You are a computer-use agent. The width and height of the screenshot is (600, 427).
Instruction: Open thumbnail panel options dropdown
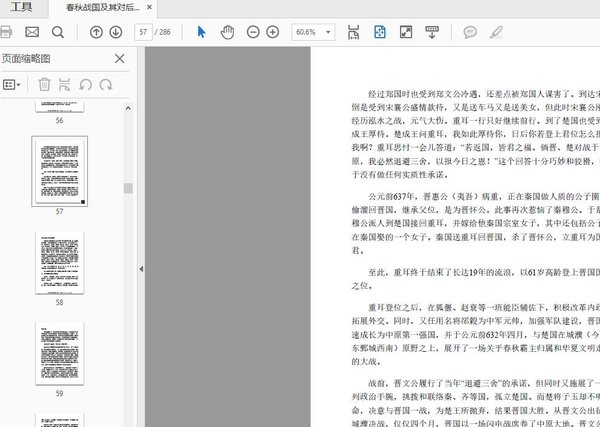(x=13, y=85)
